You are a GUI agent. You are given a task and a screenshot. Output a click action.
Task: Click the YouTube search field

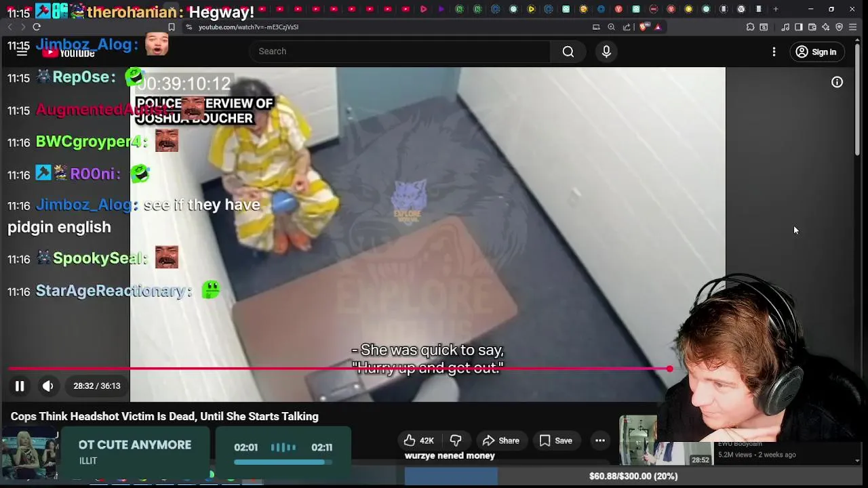point(400,52)
